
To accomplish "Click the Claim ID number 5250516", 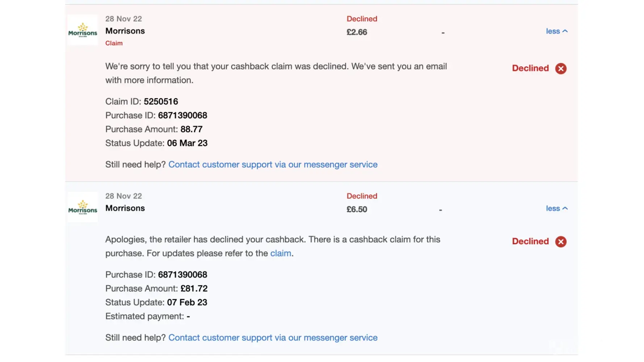I will point(161,102).
